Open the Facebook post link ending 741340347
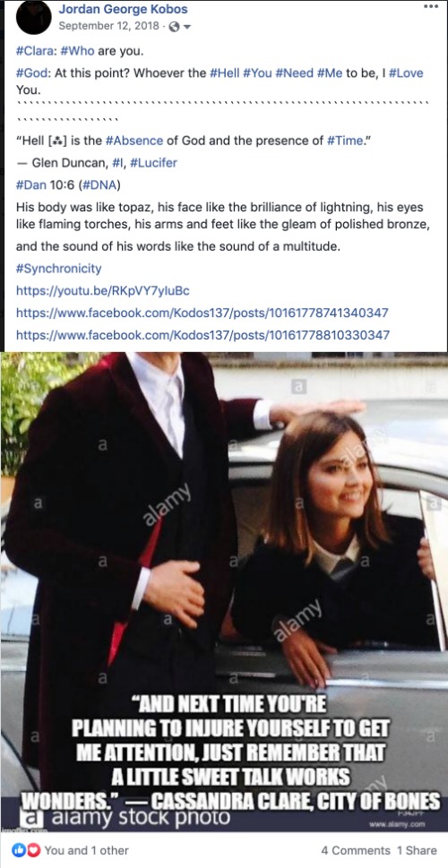This screenshot has height=868, width=448. point(202,313)
